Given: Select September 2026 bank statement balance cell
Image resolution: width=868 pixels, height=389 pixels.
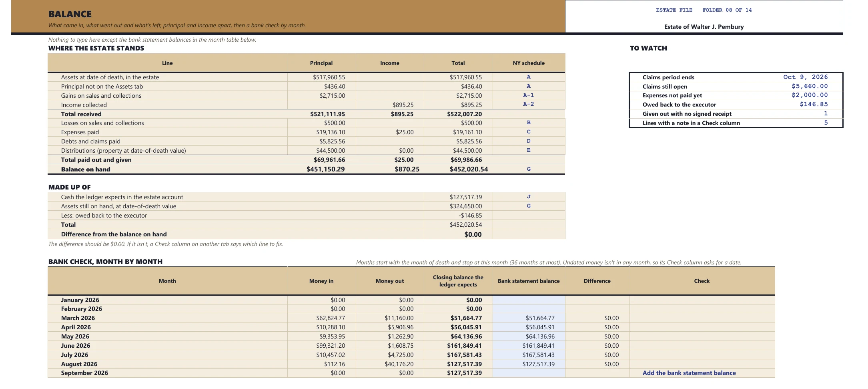Looking at the screenshot, I should click(x=529, y=373).
